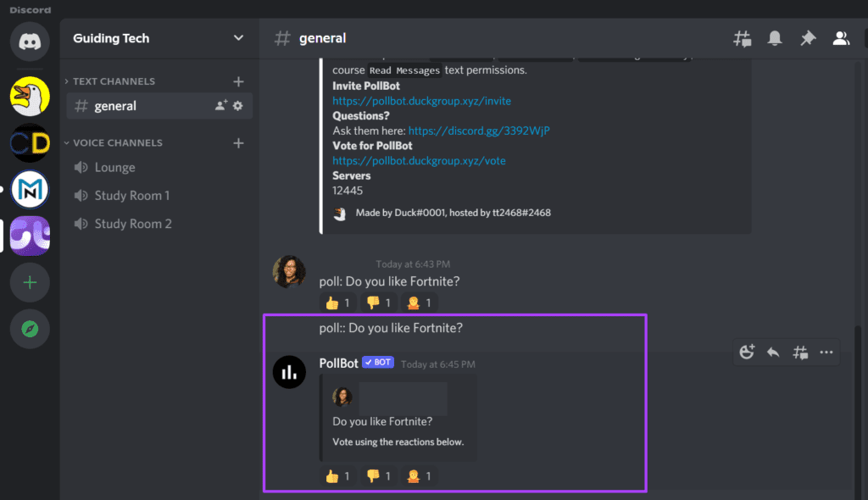Create thread from message hover toolbar
Viewport: 868px width, 500px height.
tap(800, 353)
